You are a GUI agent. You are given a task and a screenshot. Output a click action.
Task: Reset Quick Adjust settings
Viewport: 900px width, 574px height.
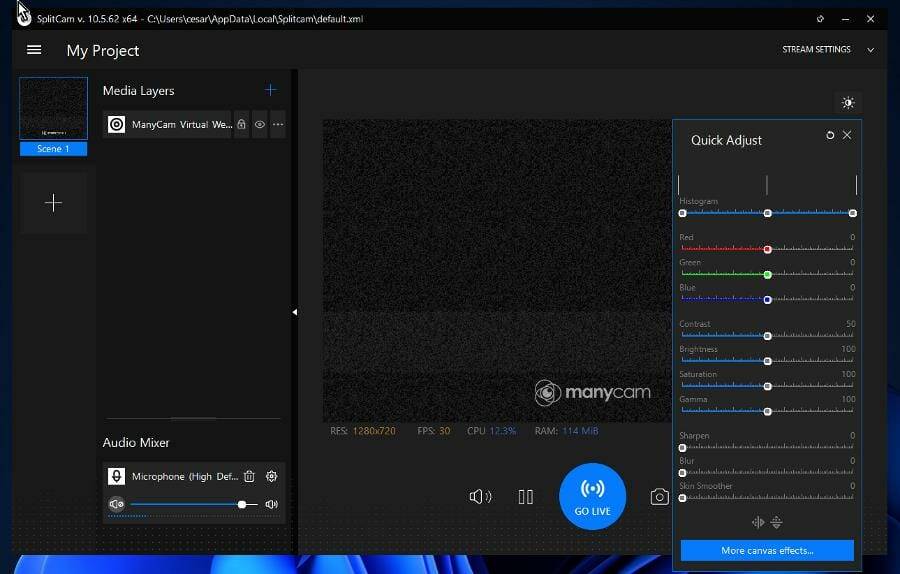coord(830,135)
